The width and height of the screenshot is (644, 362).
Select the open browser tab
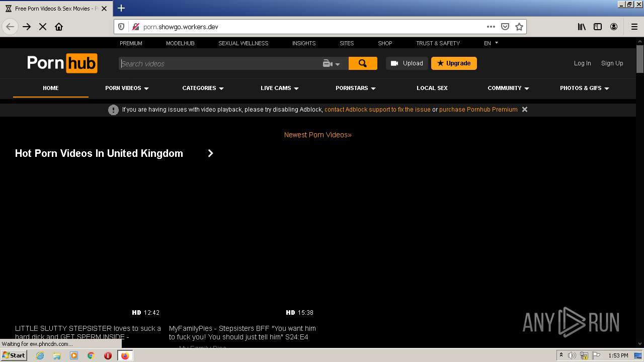[55, 9]
